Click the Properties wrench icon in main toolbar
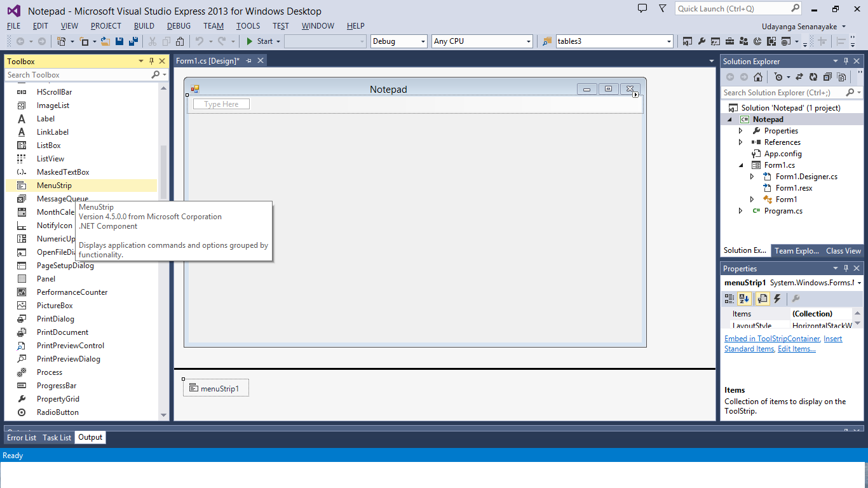The image size is (868, 488). 702,41
